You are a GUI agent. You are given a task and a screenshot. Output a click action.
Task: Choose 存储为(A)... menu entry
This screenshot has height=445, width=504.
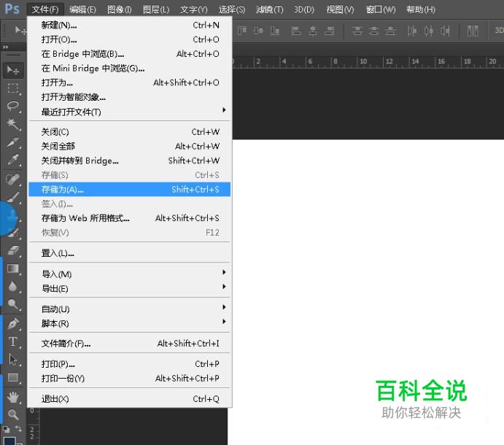[130, 189]
